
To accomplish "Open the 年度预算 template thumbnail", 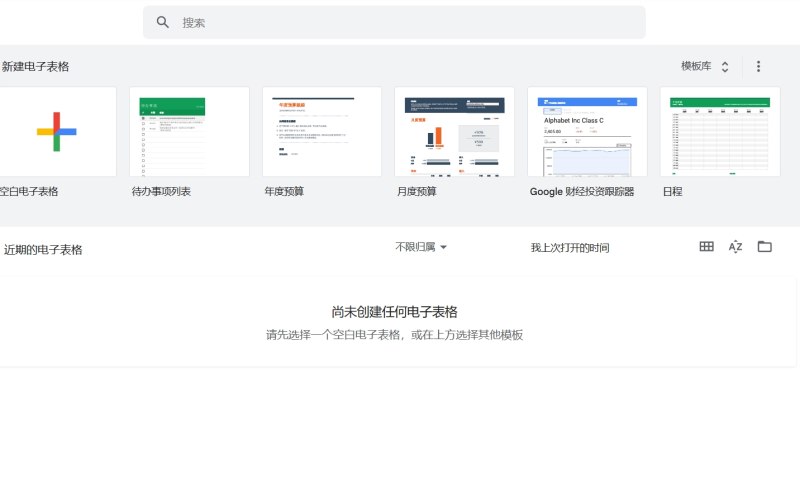I will tap(322, 132).
